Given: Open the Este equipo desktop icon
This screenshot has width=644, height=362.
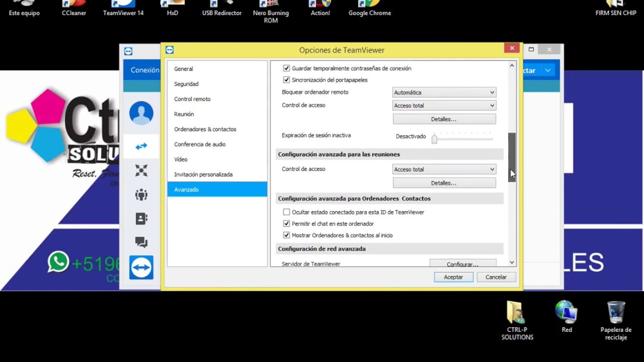Looking at the screenshot, I should click(x=24, y=9).
